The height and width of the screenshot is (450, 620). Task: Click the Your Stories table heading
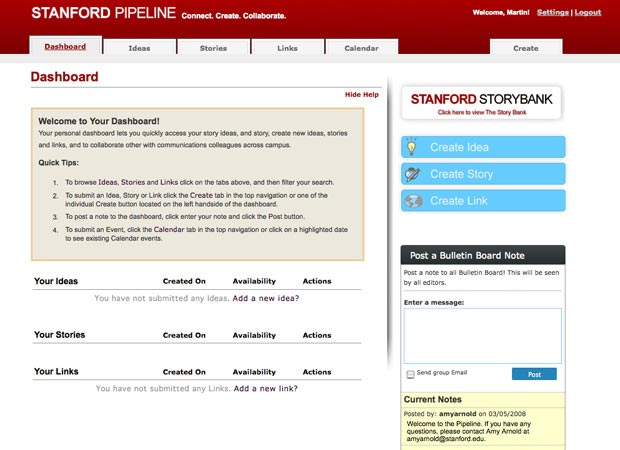[x=59, y=335]
